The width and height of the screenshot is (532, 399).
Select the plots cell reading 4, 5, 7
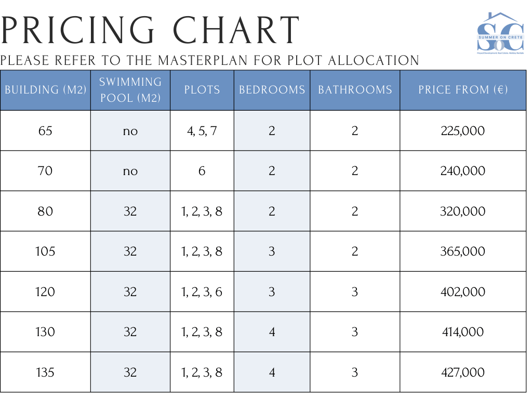202,130
